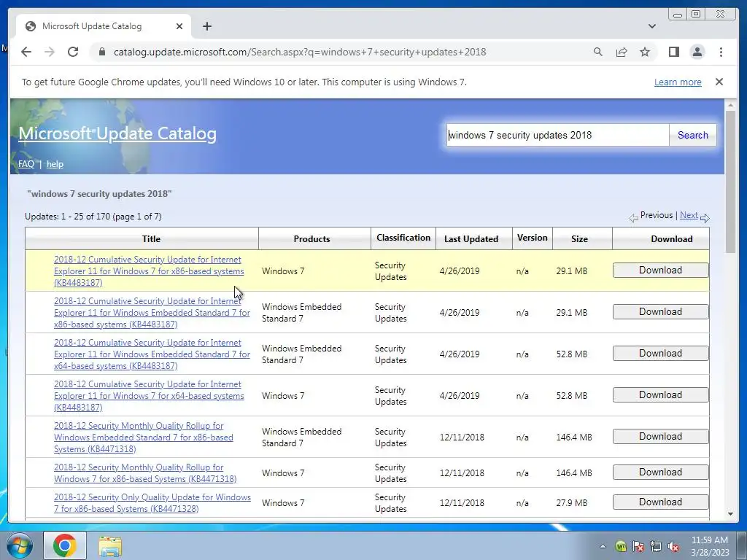Click the muted volume tray icon
747x560 pixels.
click(673, 546)
